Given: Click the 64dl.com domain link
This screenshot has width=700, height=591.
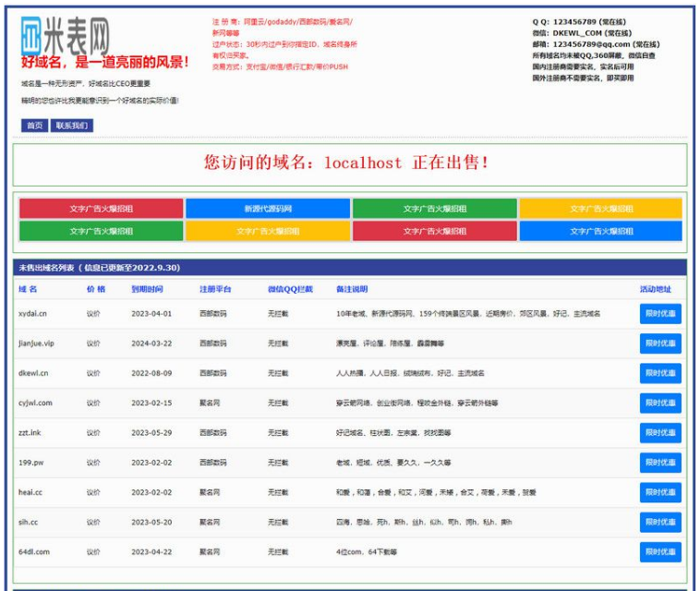Looking at the screenshot, I should coord(34,551).
